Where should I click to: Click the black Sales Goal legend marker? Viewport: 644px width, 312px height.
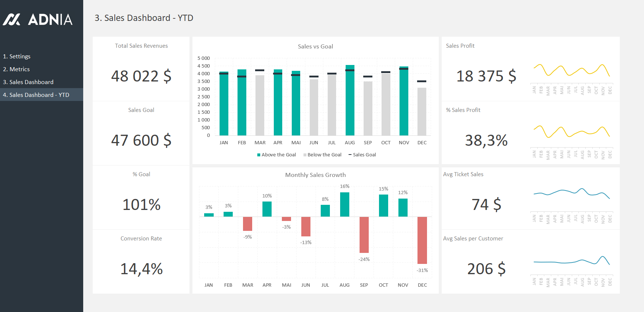coord(350,155)
